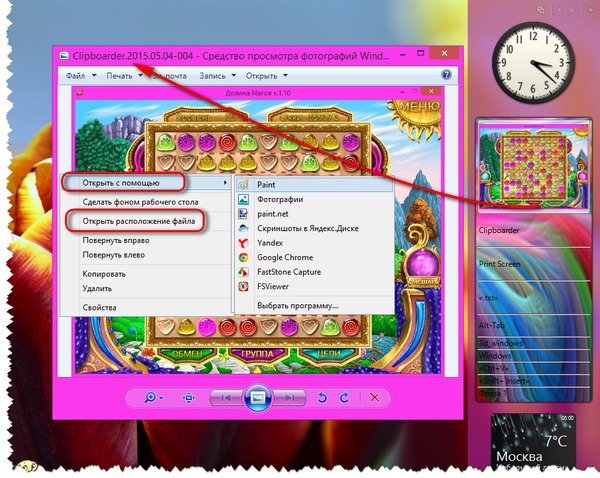600x478 pixels.
Task: Select Открыть с помощью in the context menu
Action: pyautogui.click(x=147, y=183)
